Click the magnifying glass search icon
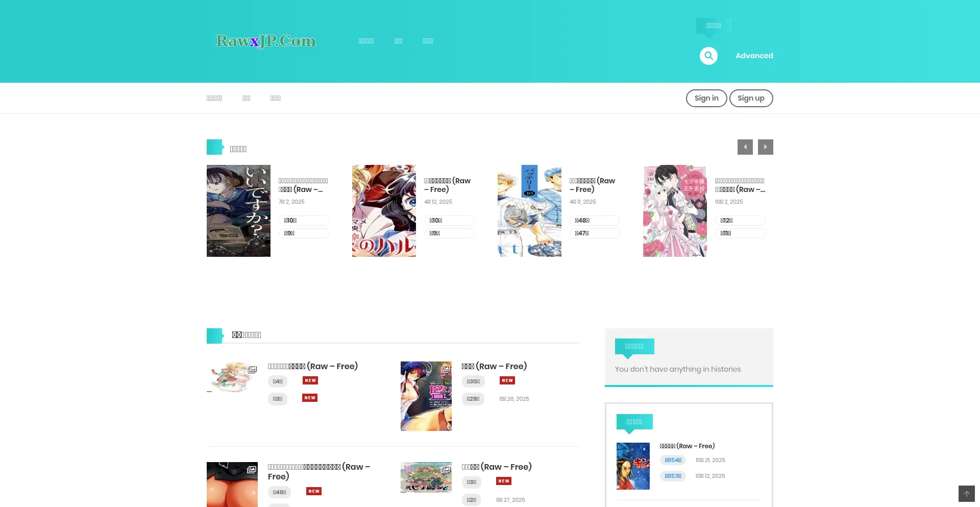This screenshot has width=980, height=507. click(708, 56)
